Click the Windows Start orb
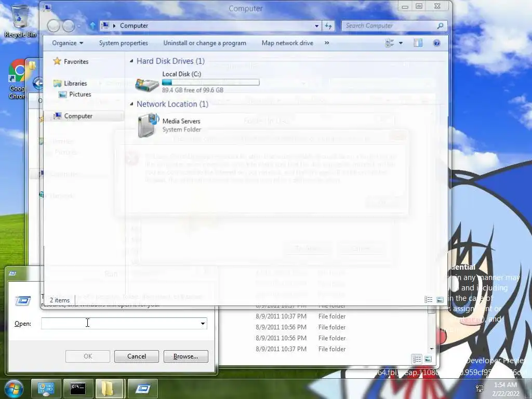Image resolution: width=532 pixels, height=399 pixels. [14, 389]
